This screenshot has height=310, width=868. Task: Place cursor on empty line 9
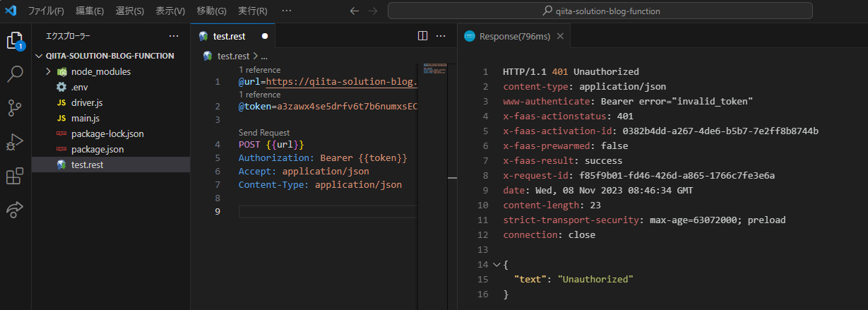[328, 212]
